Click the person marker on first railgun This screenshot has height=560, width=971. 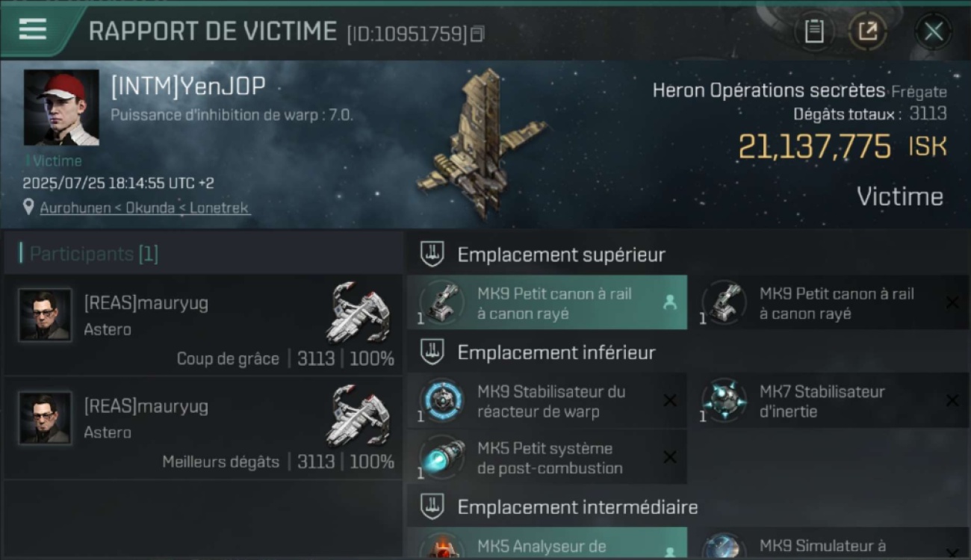(669, 302)
